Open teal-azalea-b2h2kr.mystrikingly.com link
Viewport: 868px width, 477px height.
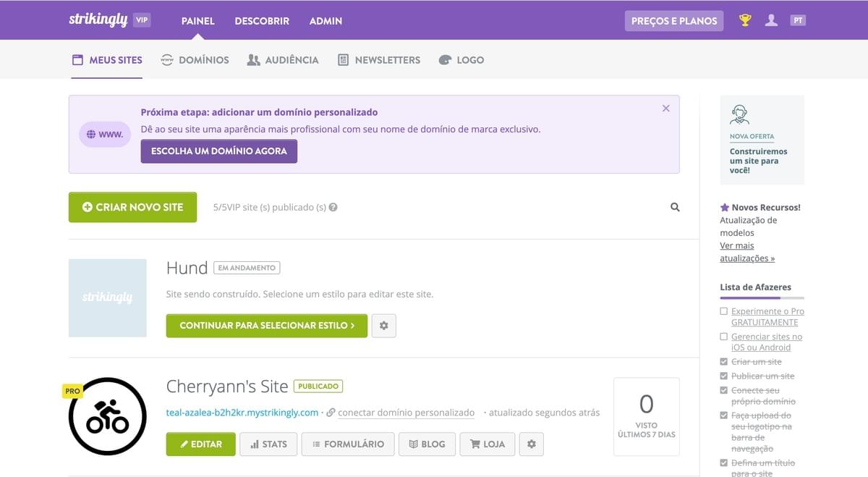(242, 413)
